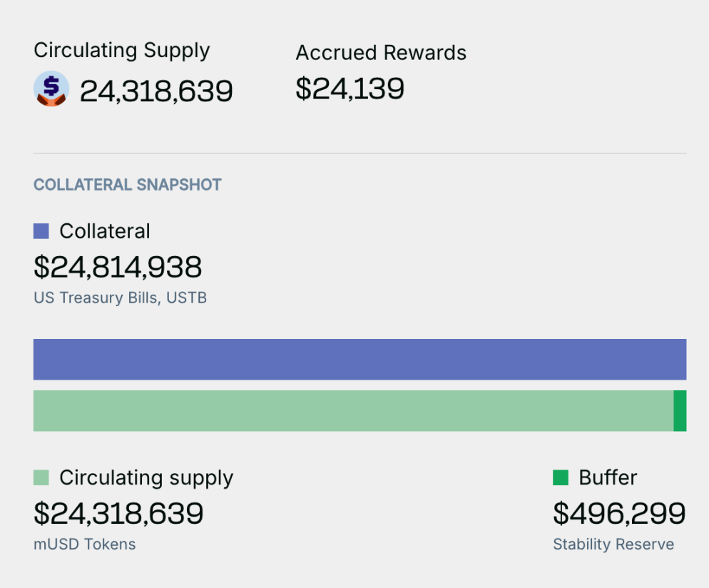The width and height of the screenshot is (709, 588).
Task: Click the blue Collateral legend square
Action: point(41,231)
